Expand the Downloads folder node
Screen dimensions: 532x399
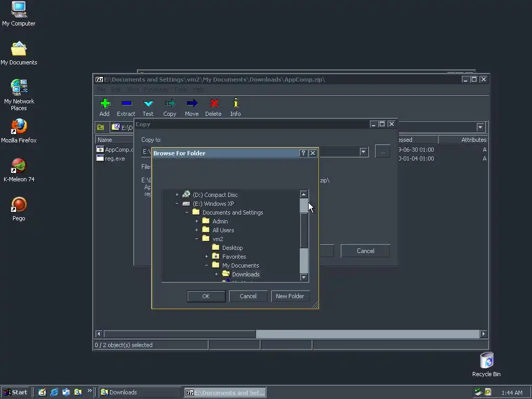pyautogui.click(x=216, y=274)
